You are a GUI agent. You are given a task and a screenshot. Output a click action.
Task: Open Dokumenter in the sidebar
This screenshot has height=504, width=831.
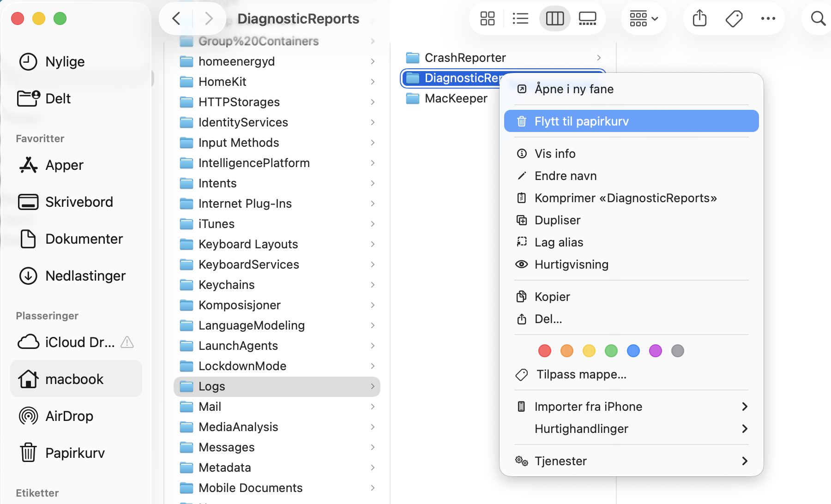pos(76,239)
